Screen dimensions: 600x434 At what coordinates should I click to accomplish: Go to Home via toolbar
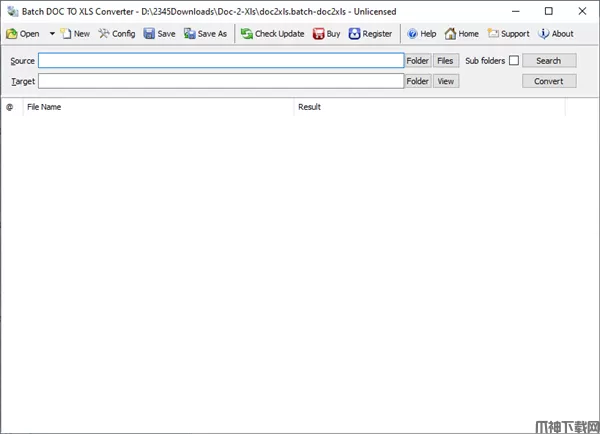pos(462,34)
